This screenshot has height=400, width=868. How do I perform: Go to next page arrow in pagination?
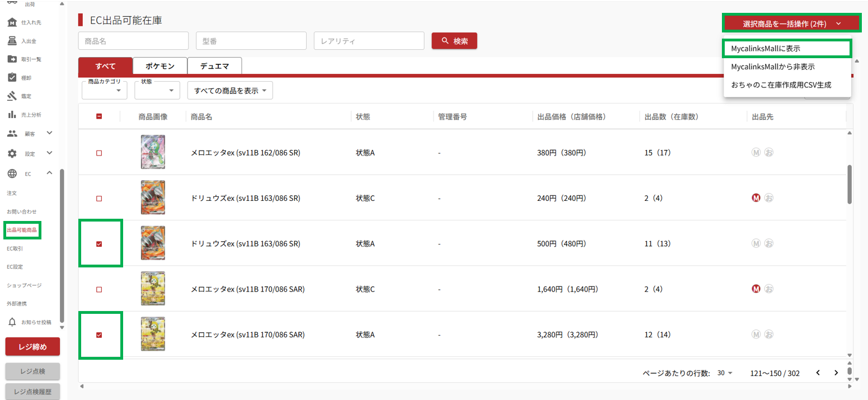tap(836, 373)
